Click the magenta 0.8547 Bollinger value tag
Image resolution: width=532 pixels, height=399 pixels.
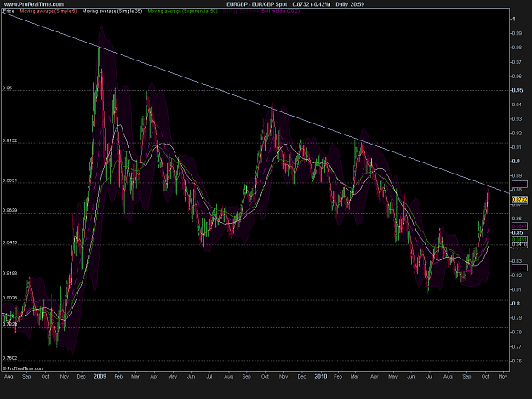tap(519, 226)
